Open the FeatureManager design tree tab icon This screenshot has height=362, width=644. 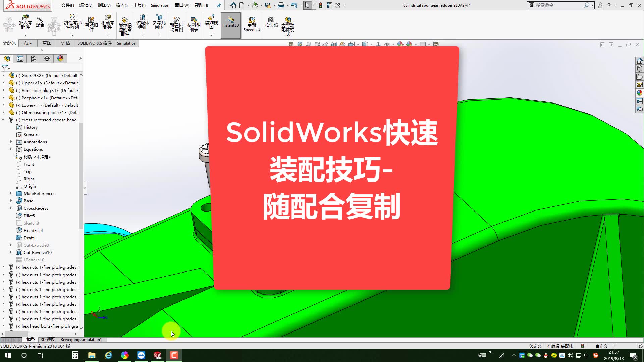pos(7,59)
